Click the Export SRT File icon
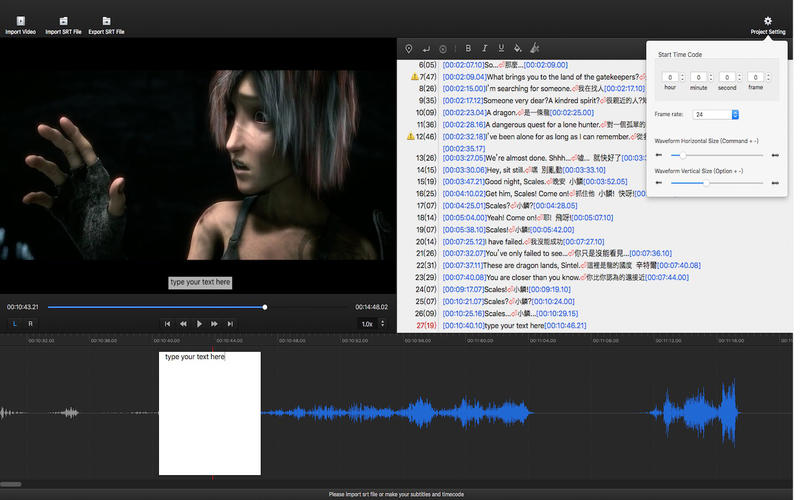The width and height of the screenshot is (800, 500). pyautogui.click(x=106, y=21)
